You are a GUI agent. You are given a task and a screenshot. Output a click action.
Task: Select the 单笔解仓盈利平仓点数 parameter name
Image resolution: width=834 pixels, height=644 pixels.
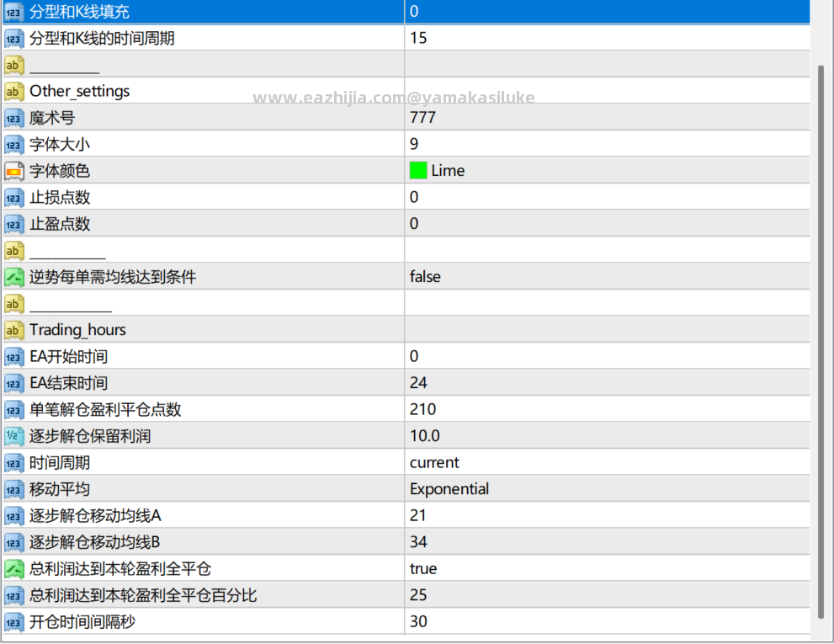pos(105,410)
